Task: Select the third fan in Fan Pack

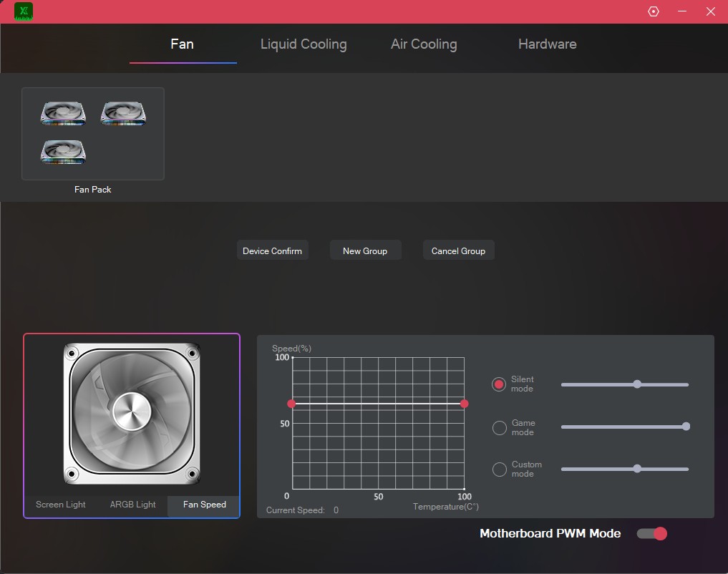Action: (x=63, y=152)
